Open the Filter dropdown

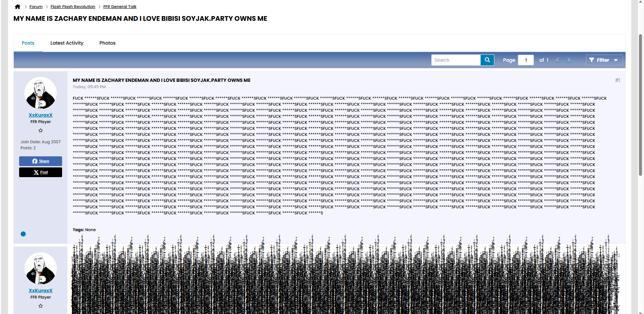pos(604,60)
